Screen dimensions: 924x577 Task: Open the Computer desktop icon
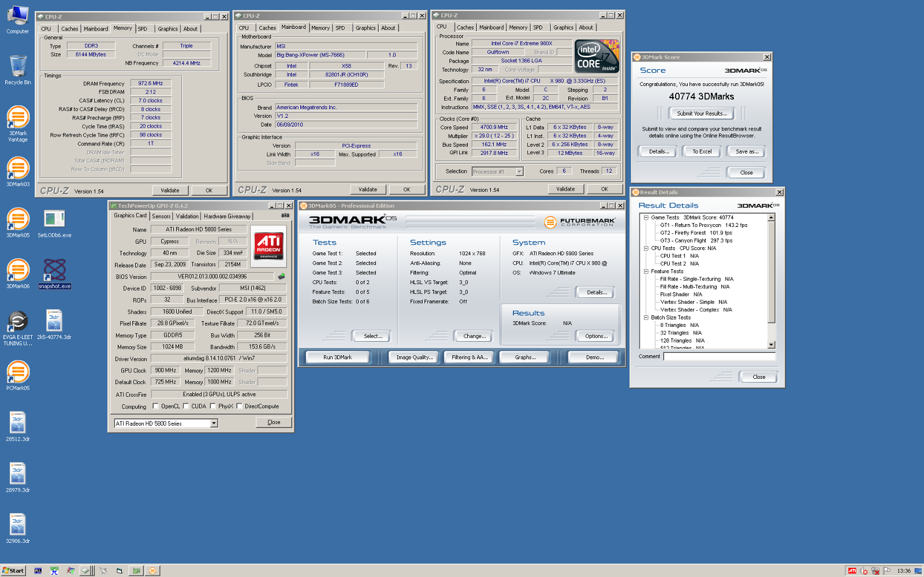click(18, 19)
